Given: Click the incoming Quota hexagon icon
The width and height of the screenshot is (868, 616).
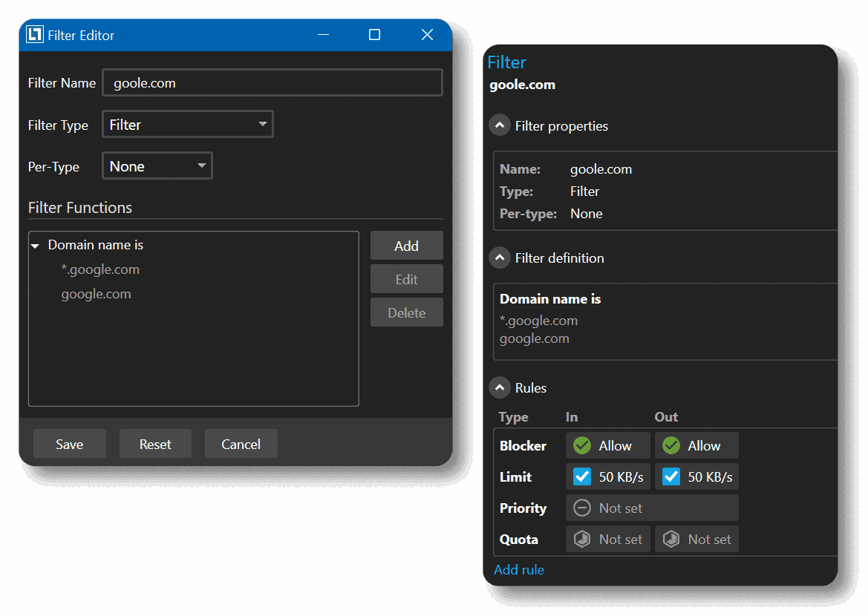Looking at the screenshot, I should 582,539.
